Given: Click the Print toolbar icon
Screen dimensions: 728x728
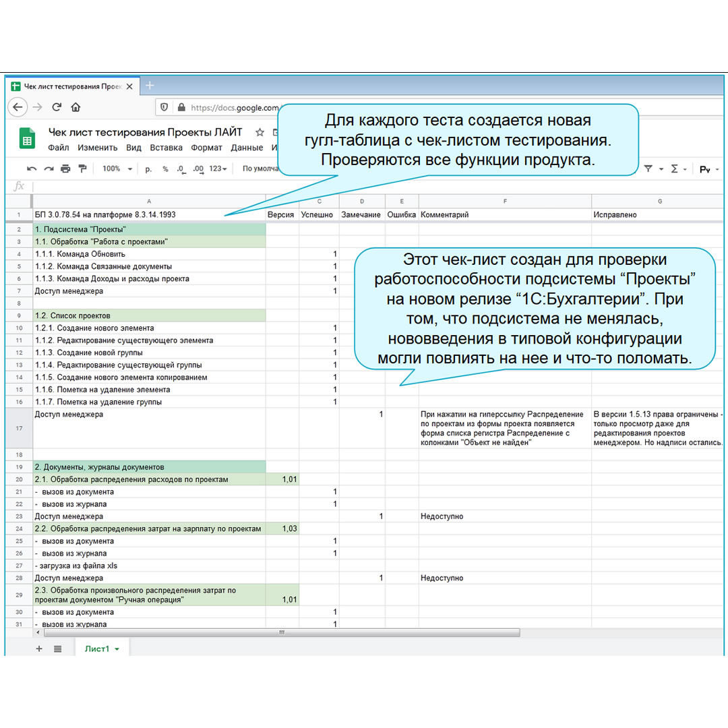Looking at the screenshot, I should click(65, 169).
